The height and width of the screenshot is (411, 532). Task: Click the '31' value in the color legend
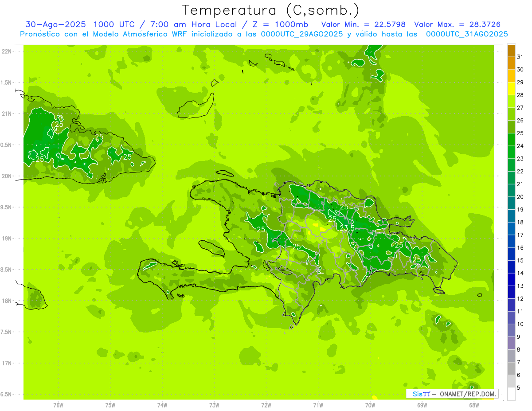click(x=520, y=57)
